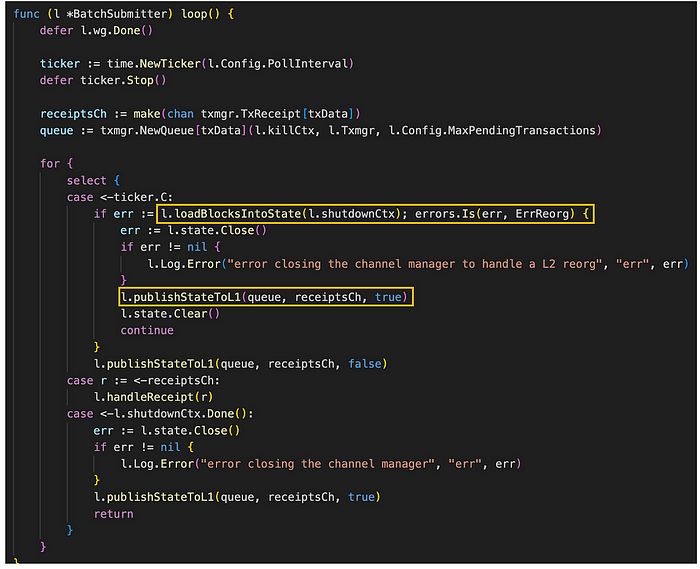Click the ticker.Stop() deferred call
The width and height of the screenshot is (700, 569).
(x=123, y=80)
